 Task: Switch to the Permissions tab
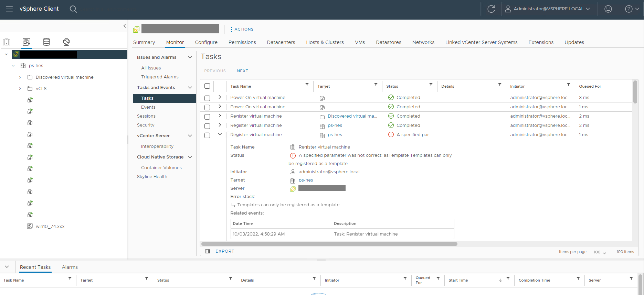pyautogui.click(x=242, y=42)
